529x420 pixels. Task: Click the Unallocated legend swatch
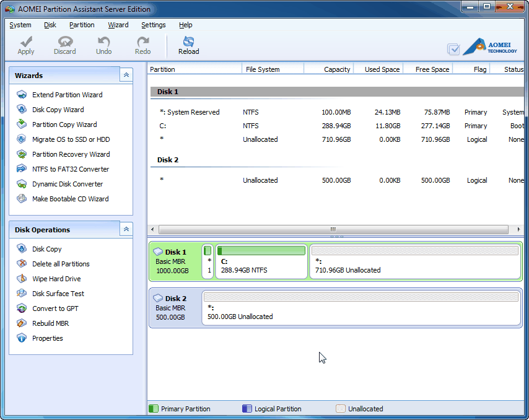pos(341,408)
